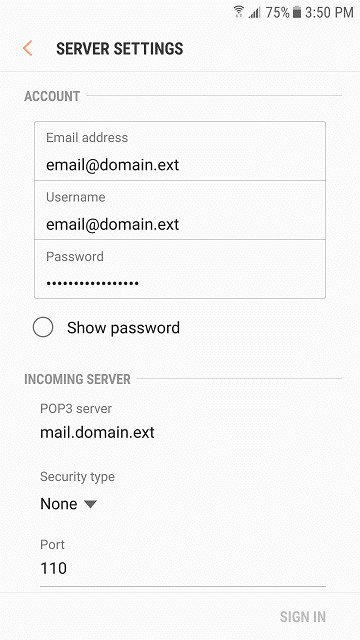Tap the Security type label
This screenshot has width=360, height=640.
[x=77, y=477]
